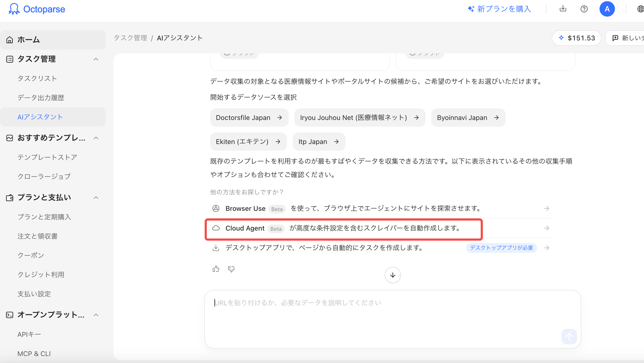Open the account avatar A
Screen dimensions: 644x363
[607, 9]
